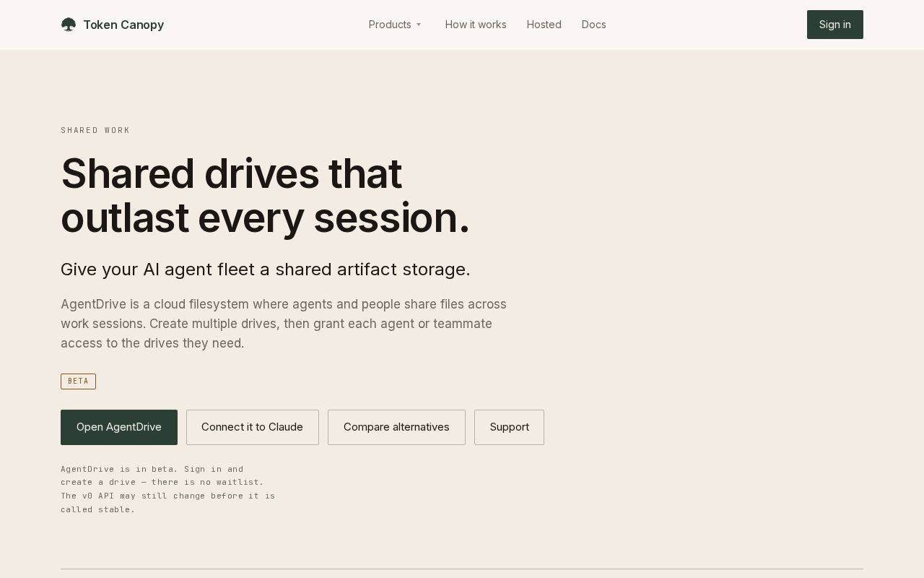Click the SHARED WORK eyebrow label

95,131
